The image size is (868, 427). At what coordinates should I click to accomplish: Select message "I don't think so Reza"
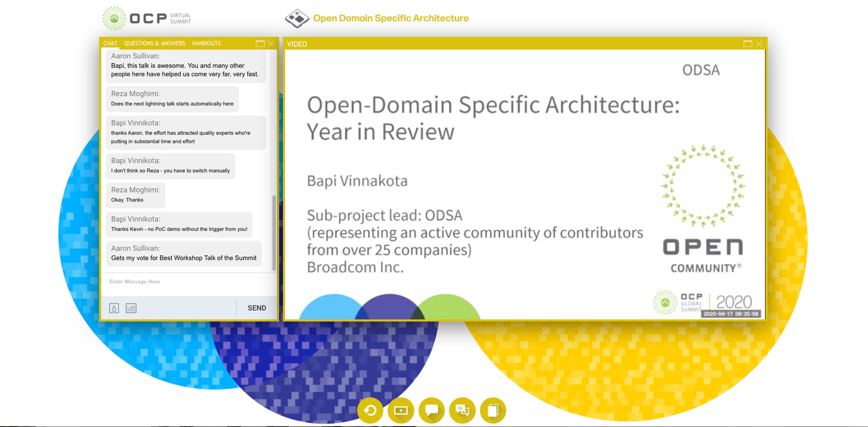point(171,166)
